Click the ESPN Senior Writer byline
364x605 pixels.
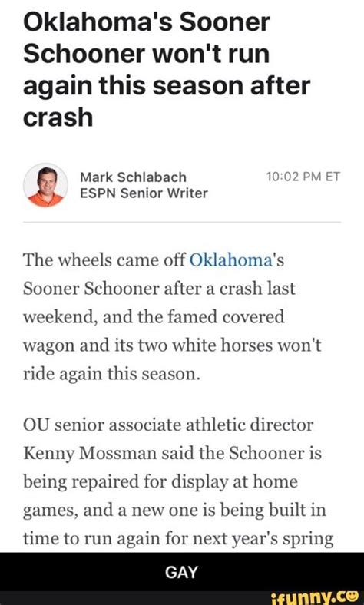[144, 193]
